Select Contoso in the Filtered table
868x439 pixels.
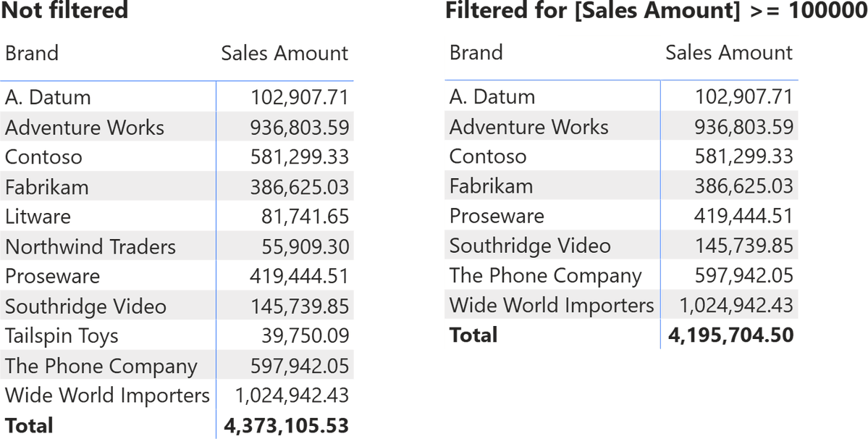[x=488, y=156]
